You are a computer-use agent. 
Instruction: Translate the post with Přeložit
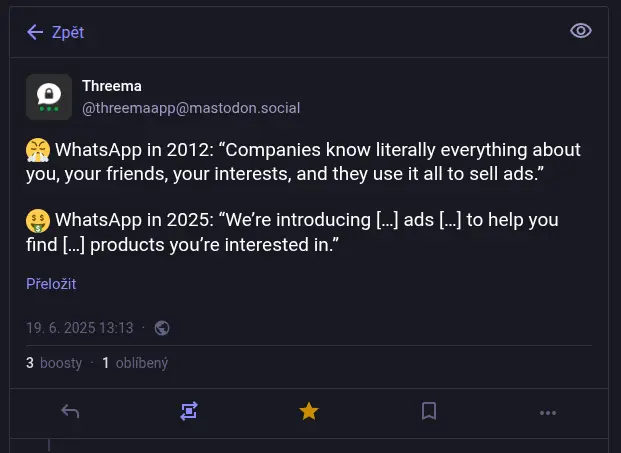(x=51, y=284)
